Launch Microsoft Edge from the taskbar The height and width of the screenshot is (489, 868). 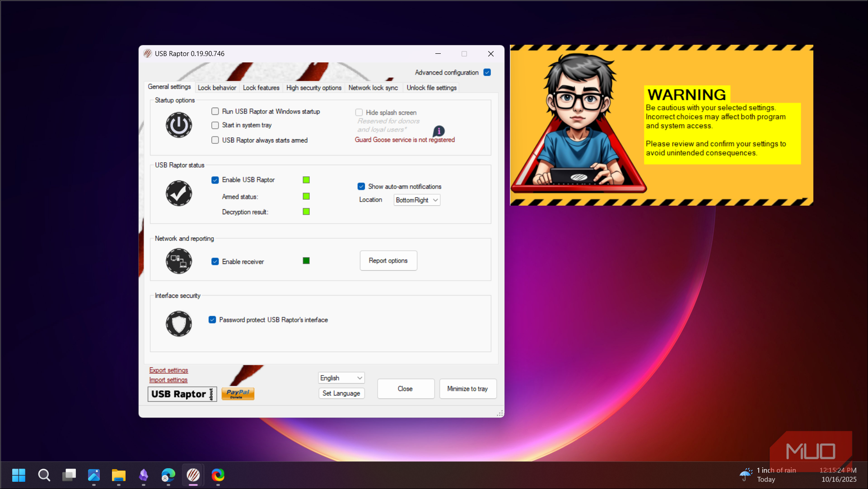click(168, 475)
